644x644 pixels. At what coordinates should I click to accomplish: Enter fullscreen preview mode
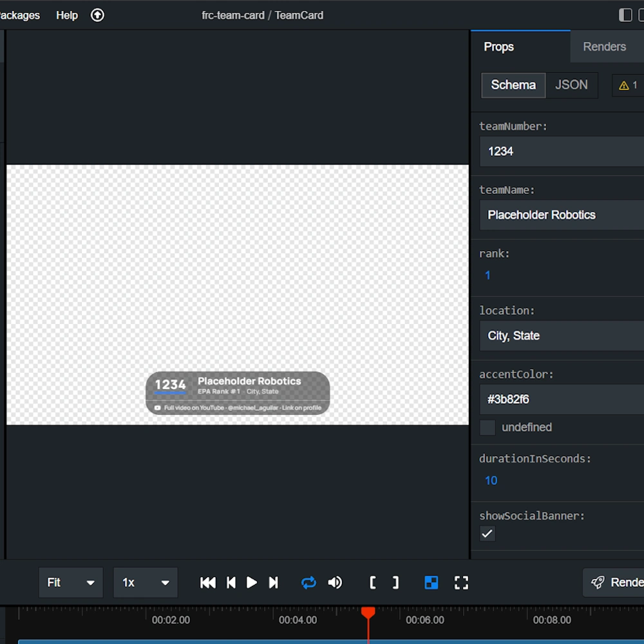click(x=461, y=582)
